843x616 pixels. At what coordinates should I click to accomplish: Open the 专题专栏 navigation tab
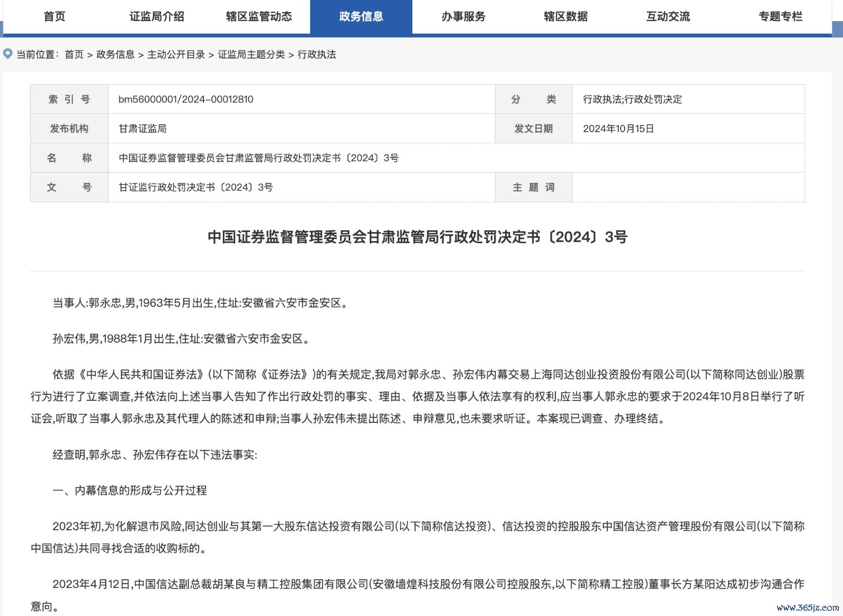(x=780, y=17)
